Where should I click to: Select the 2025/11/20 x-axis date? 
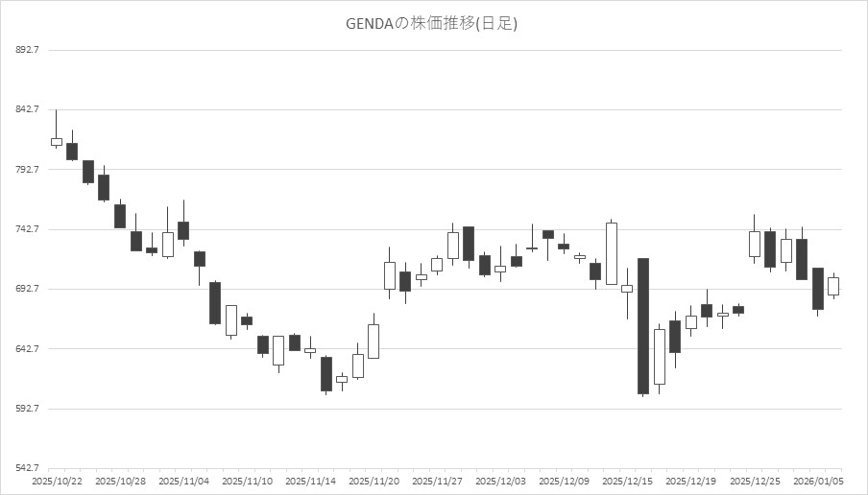click(x=374, y=481)
